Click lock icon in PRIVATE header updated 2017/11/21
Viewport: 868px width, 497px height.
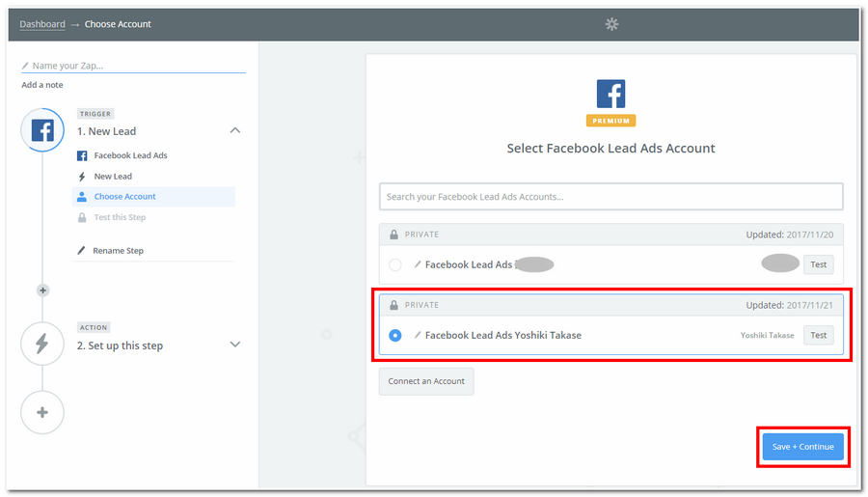tap(393, 305)
